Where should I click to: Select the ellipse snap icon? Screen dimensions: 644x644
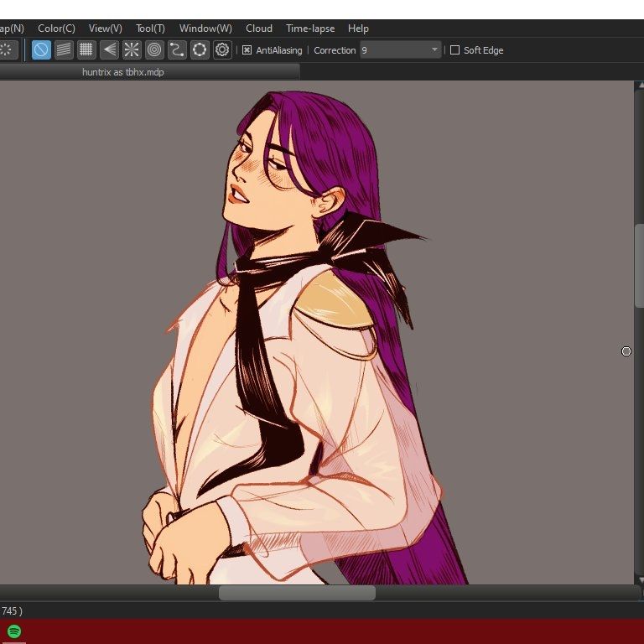pos(200,50)
